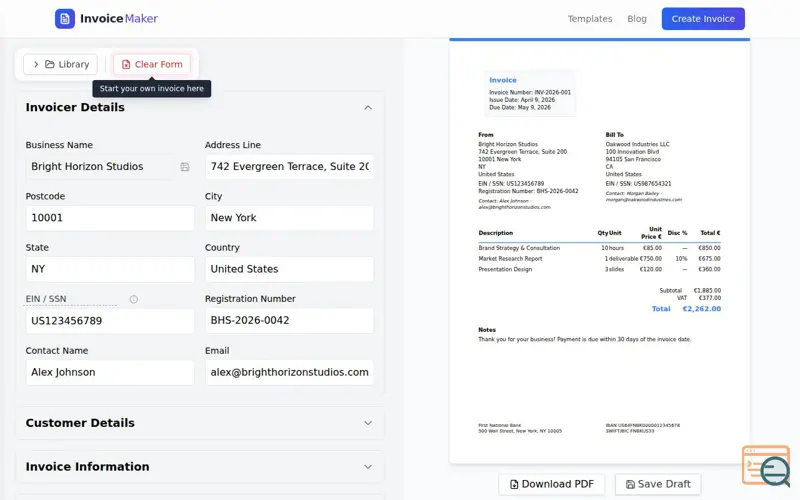
Task: Click the Clear Form button
Action: click(152, 64)
